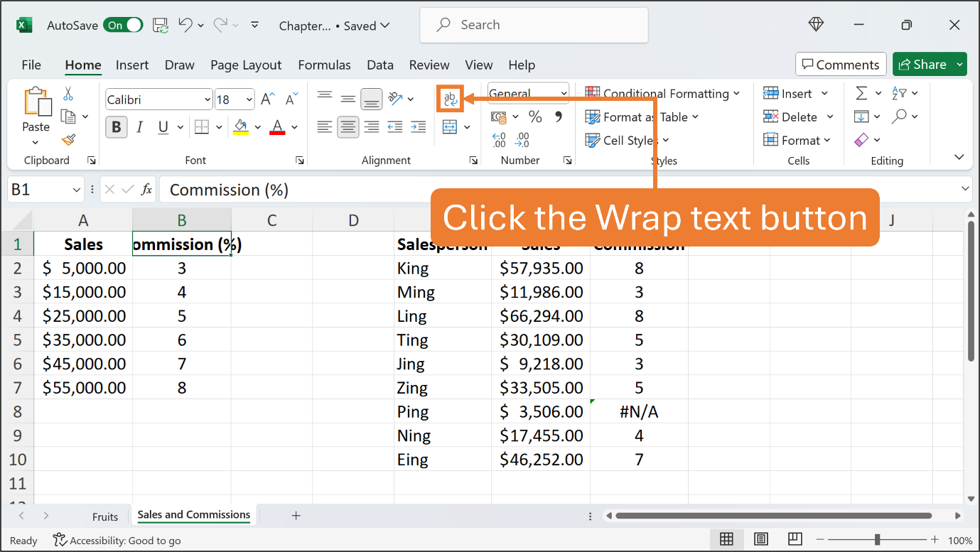Click the Decrease Decimal icon

pyautogui.click(x=523, y=139)
